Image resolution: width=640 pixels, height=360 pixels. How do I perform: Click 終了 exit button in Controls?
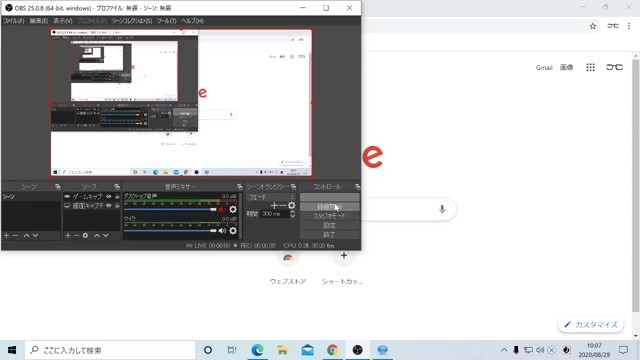pos(329,235)
